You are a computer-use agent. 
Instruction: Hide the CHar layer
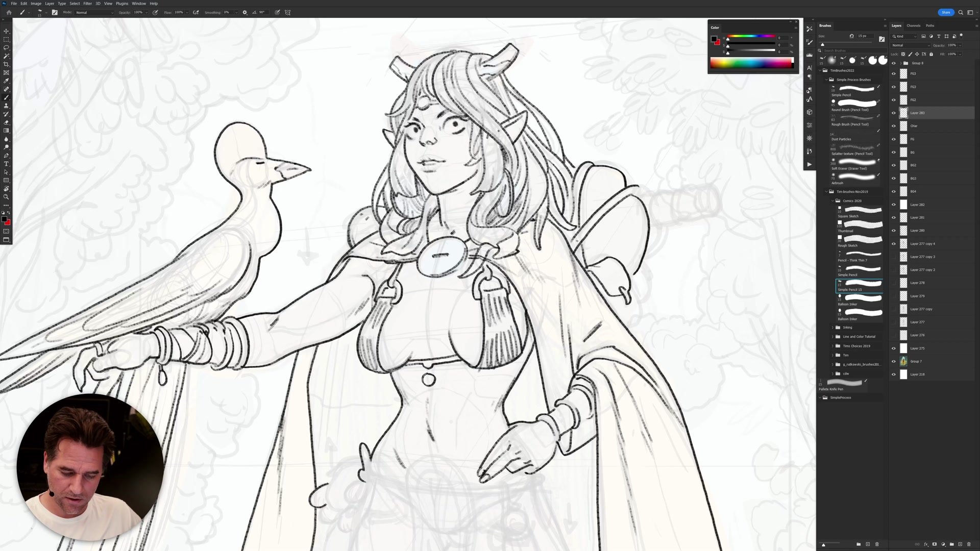tap(893, 126)
